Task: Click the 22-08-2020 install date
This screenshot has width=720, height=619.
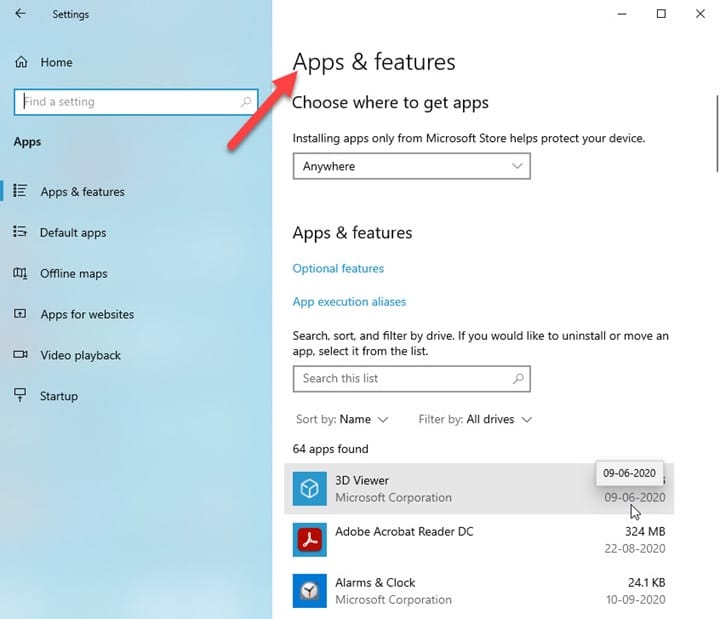Action: 635,549
